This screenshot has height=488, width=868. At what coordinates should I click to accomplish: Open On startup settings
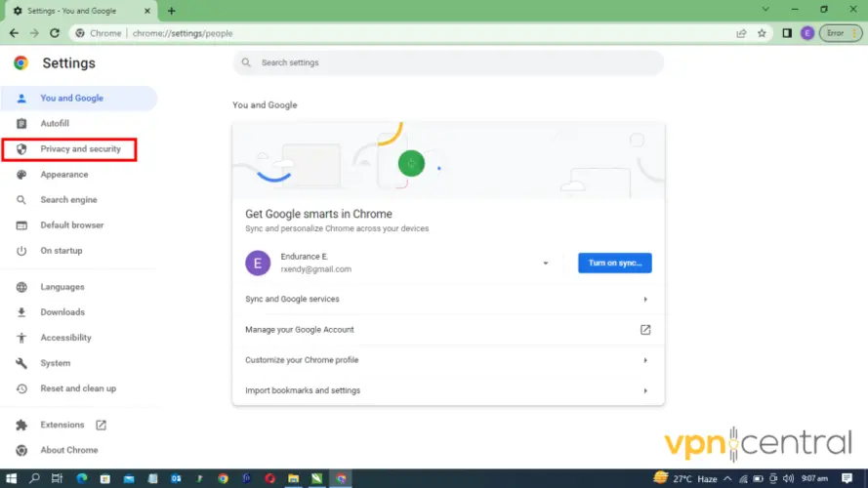click(79, 251)
